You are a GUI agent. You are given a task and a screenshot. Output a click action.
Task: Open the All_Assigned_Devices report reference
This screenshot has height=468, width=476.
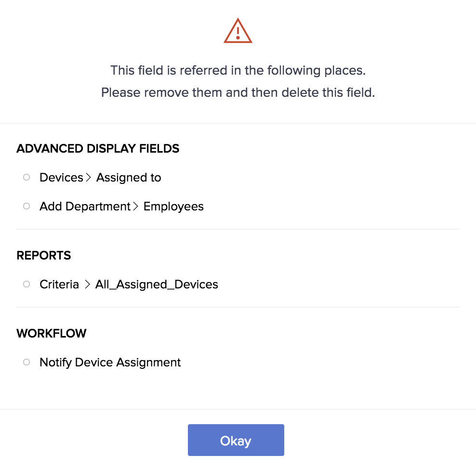(x=157, y=285)
